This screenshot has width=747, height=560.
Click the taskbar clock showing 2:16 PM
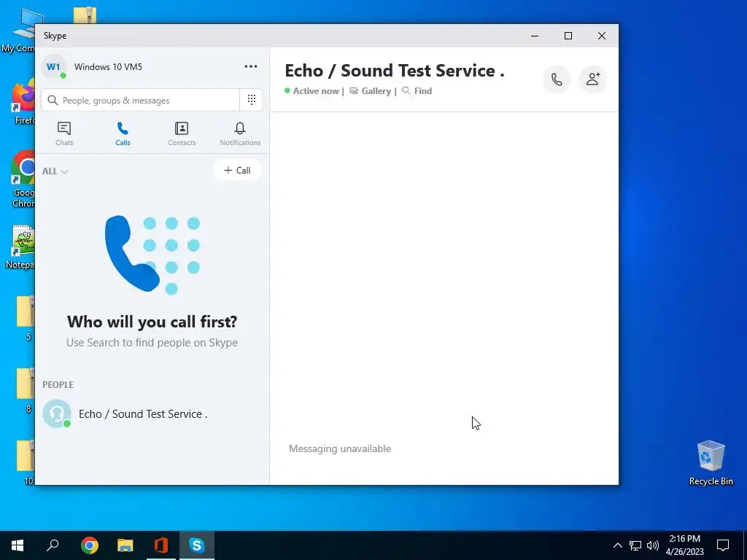[x=684, y=545]
